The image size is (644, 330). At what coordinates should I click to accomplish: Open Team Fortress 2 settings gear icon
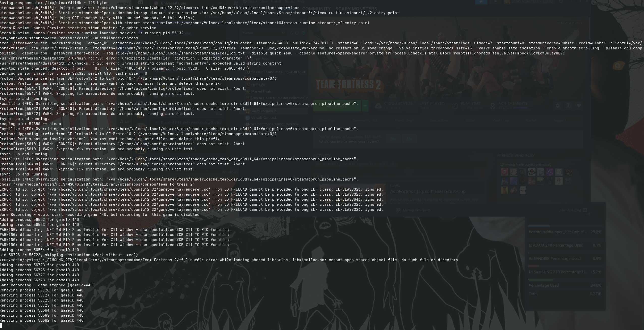(558, 106)
